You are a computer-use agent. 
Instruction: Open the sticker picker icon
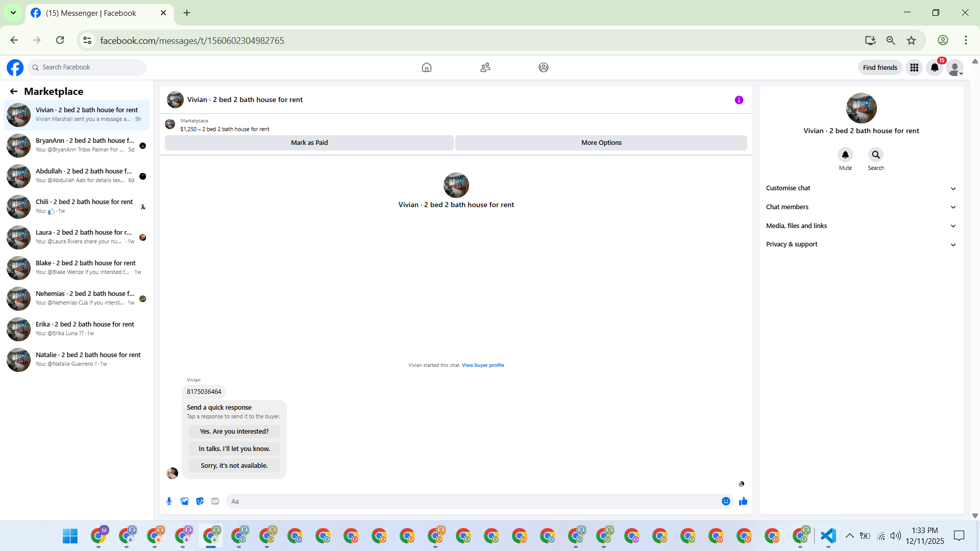(x=200, y=502)
